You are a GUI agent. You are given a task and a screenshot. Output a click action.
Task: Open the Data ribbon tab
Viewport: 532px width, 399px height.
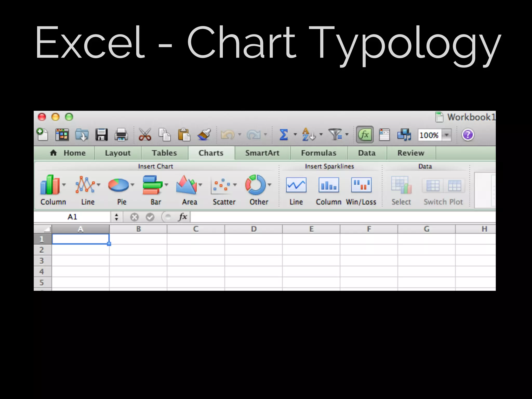(x=367, y=153)
